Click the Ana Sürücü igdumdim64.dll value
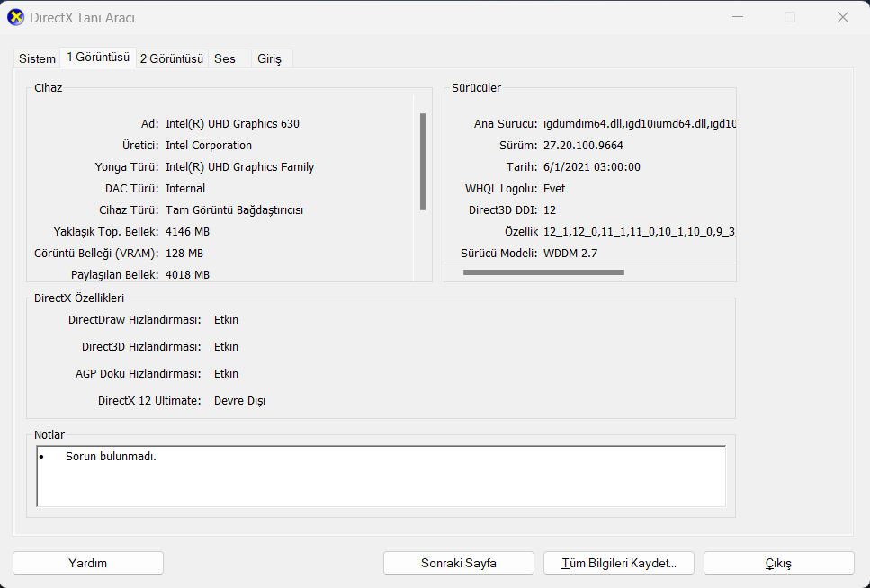Screen dimensions: 870x588 640,124
